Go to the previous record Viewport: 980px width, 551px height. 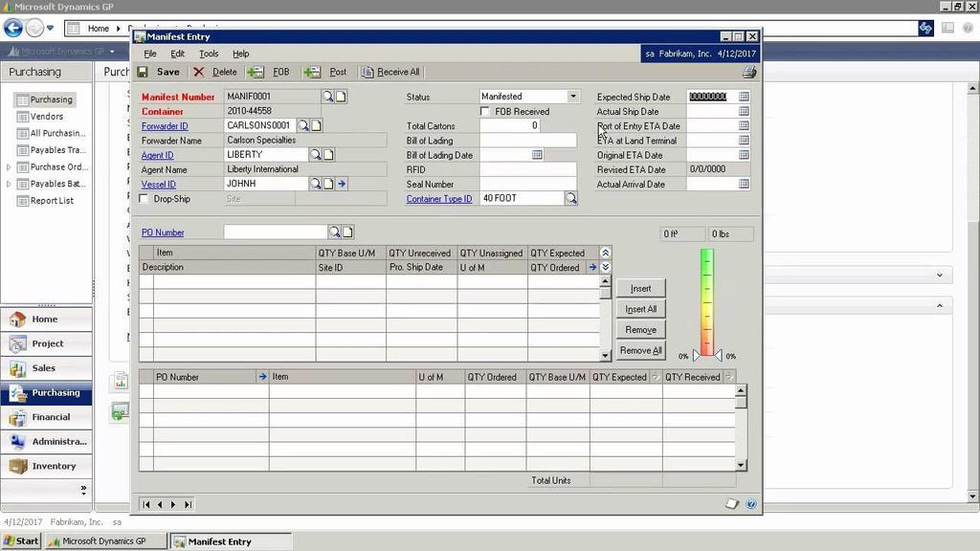tap(160, 504)
